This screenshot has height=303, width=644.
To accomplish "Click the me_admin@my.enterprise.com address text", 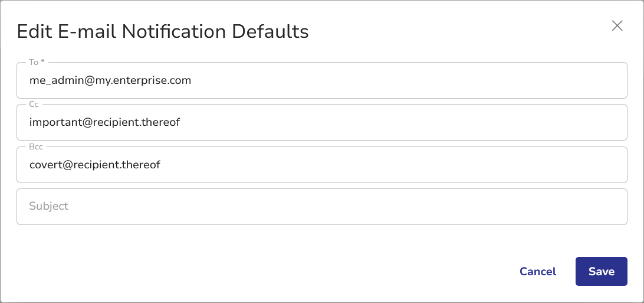I will pos(110,80).
